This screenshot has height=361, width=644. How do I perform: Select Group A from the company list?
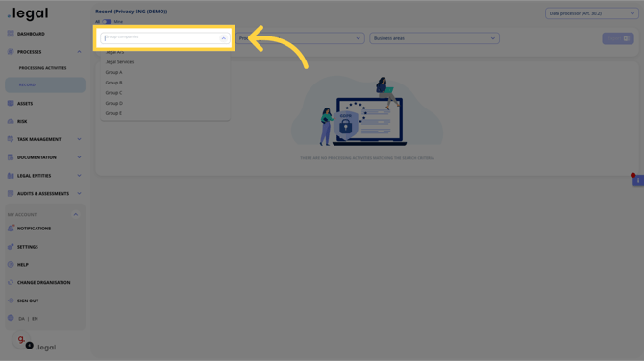(113, 72)
